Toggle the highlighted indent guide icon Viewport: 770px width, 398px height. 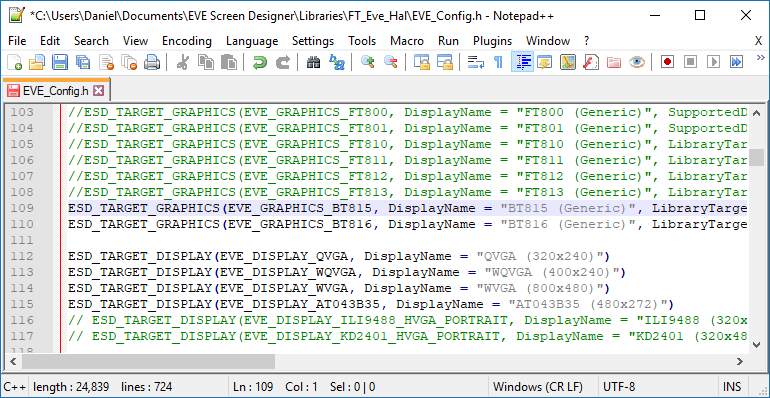click(522, 62)
